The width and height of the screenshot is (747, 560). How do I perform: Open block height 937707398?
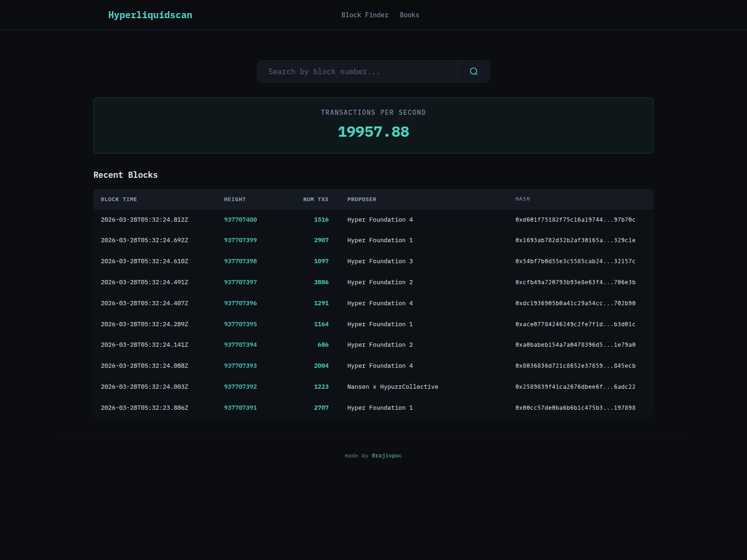tap(240, 261)
